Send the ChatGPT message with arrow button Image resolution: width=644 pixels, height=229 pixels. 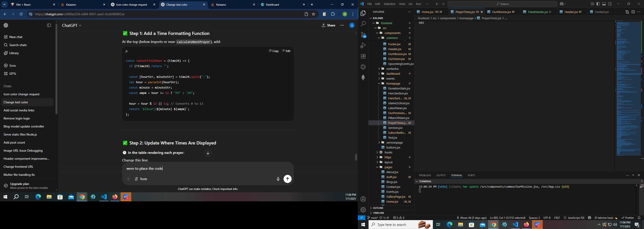(288, 179)
